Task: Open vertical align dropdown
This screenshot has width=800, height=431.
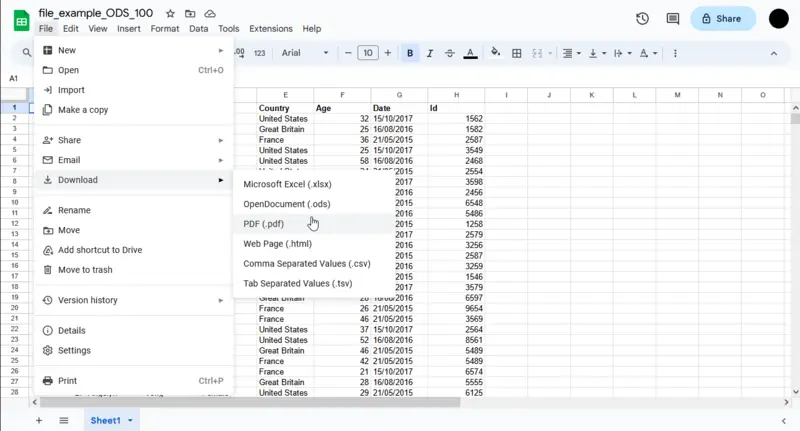Action: (597, 53)
